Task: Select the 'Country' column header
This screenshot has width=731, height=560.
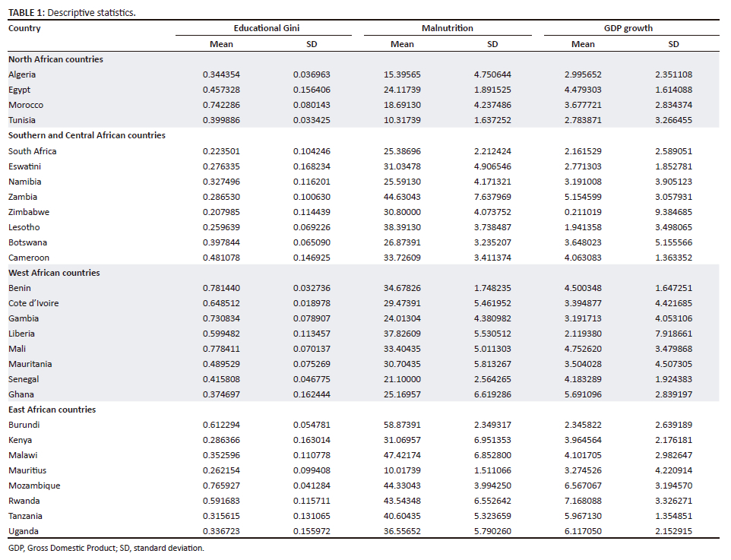Action: pos(24,28)
